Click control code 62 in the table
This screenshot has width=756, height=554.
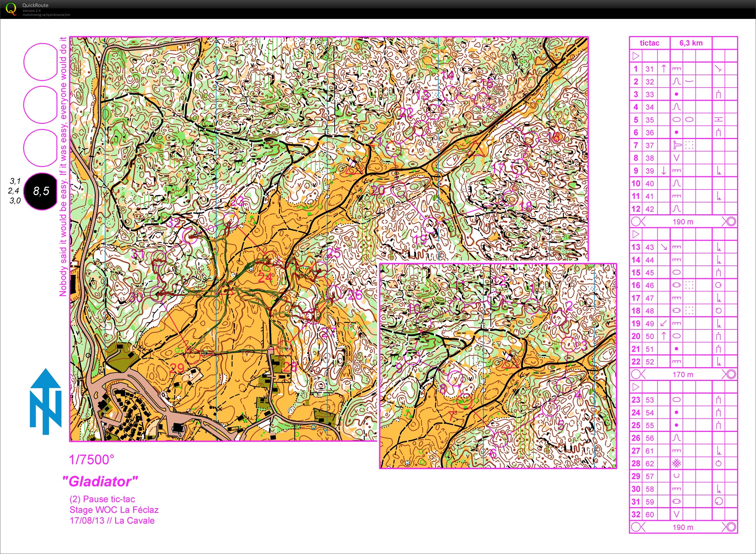pos(649,463)
